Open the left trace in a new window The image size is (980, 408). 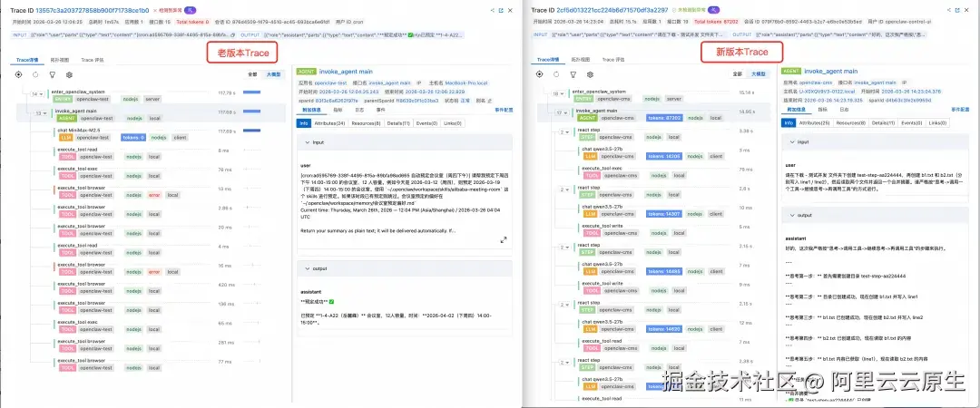tap(501, 11)
